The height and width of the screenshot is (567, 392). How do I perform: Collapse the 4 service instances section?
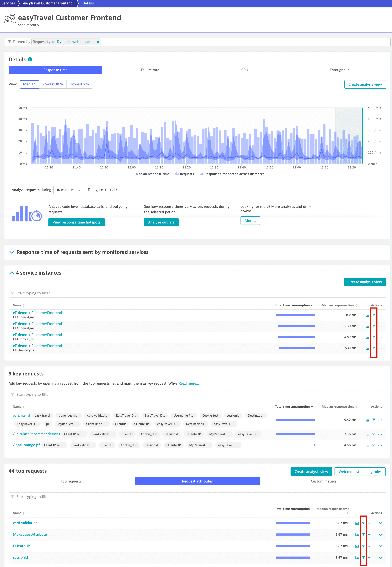tap(12, 273)
